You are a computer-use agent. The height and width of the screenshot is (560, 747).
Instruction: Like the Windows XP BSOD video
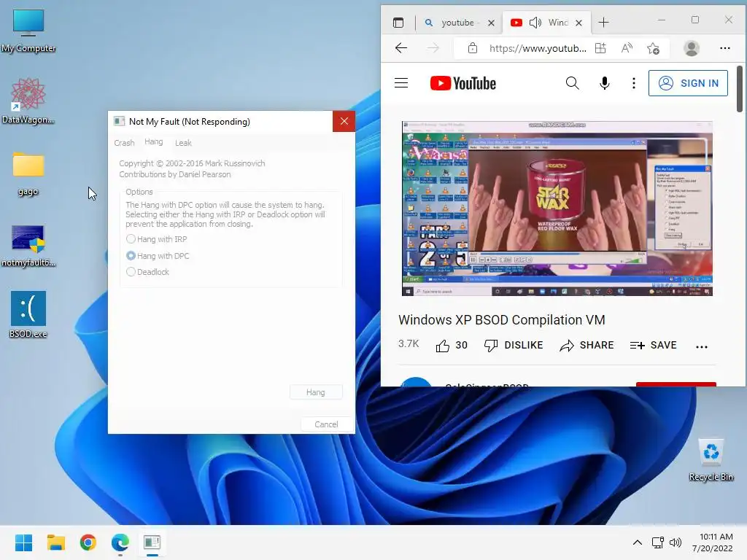click(x=451, y=345)
